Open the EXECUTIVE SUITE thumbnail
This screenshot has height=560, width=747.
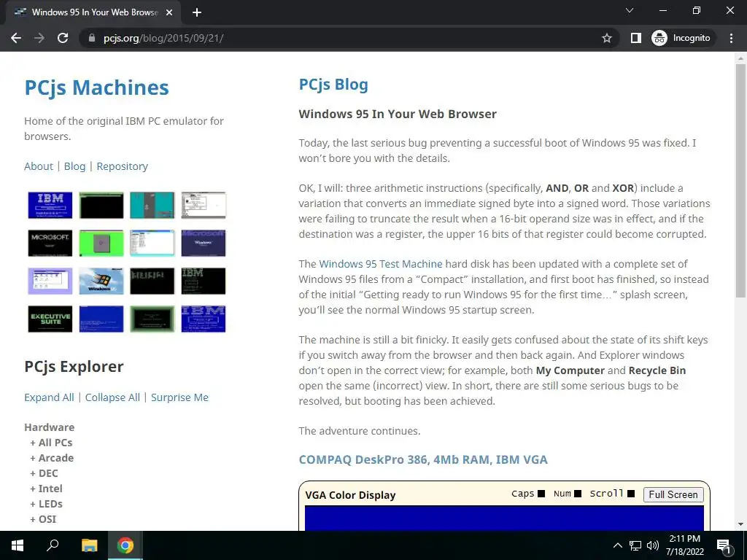pos(50,319)
